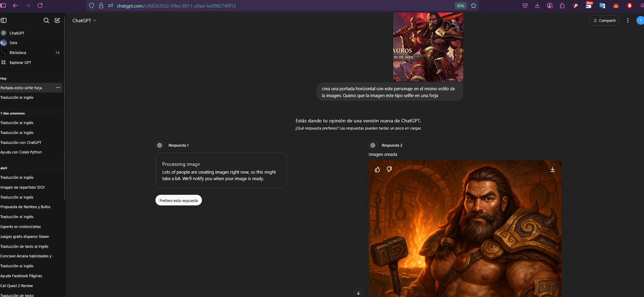Open the Firefox account icon
Image resolution: width=644 pixels, height=297 pixels.
click(x=550, y=5)
